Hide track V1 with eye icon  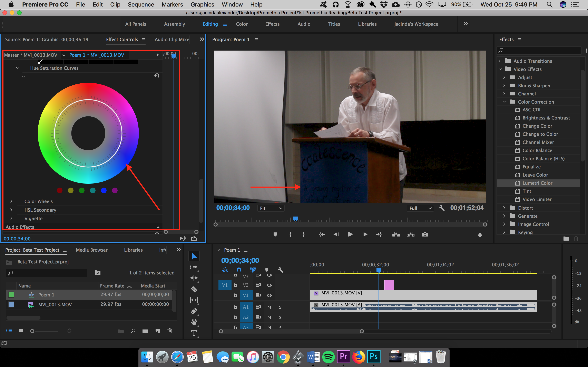point(269,295)
